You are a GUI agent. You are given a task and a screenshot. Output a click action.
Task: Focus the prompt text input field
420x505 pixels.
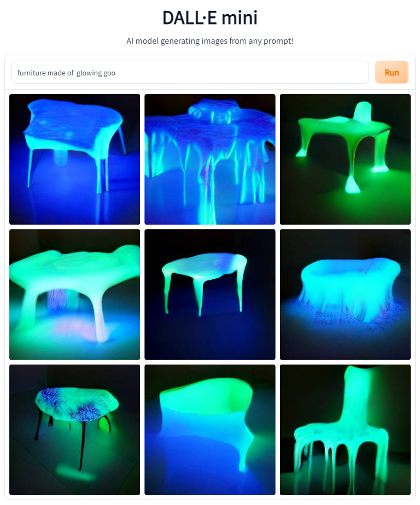190,72
